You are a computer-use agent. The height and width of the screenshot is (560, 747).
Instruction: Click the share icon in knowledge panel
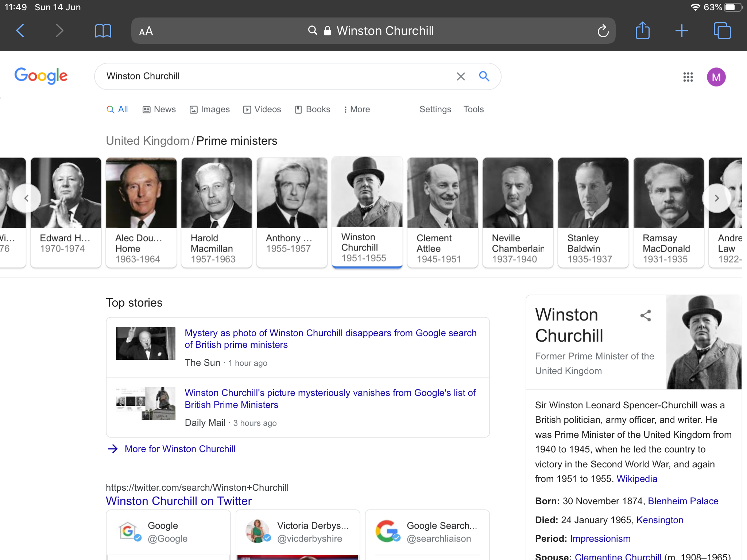coord(646,315)
